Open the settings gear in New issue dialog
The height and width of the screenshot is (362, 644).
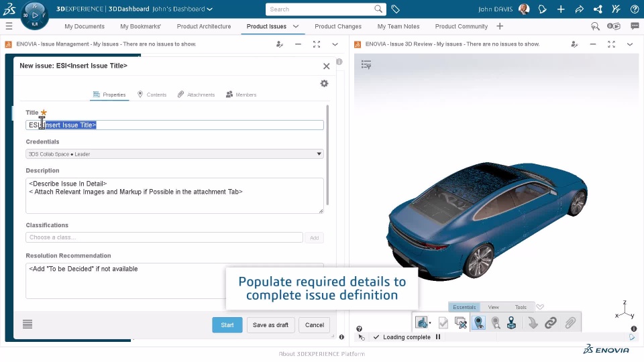click(324, 83)
